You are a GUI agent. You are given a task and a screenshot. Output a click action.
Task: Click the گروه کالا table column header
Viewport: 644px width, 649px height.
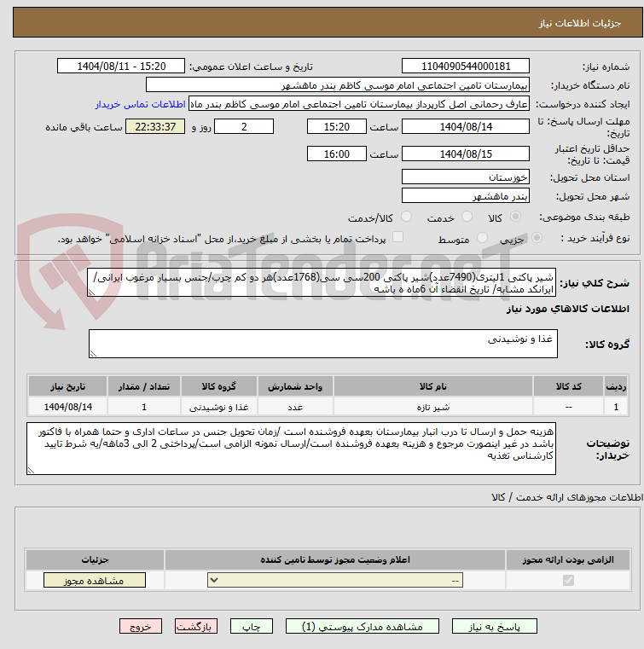pos(218,386)
